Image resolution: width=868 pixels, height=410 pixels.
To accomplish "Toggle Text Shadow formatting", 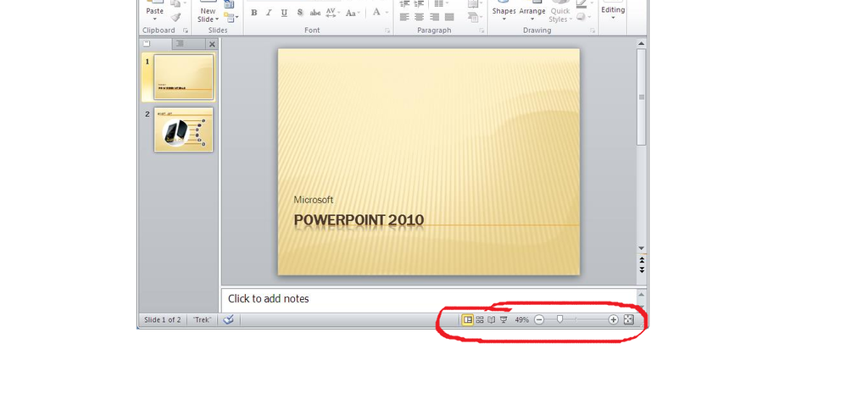I will 299,13.
